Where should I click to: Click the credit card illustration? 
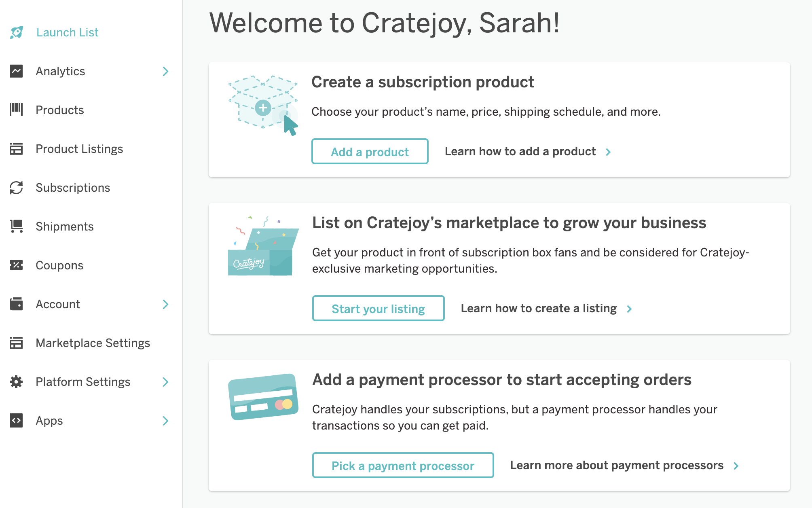263,397
